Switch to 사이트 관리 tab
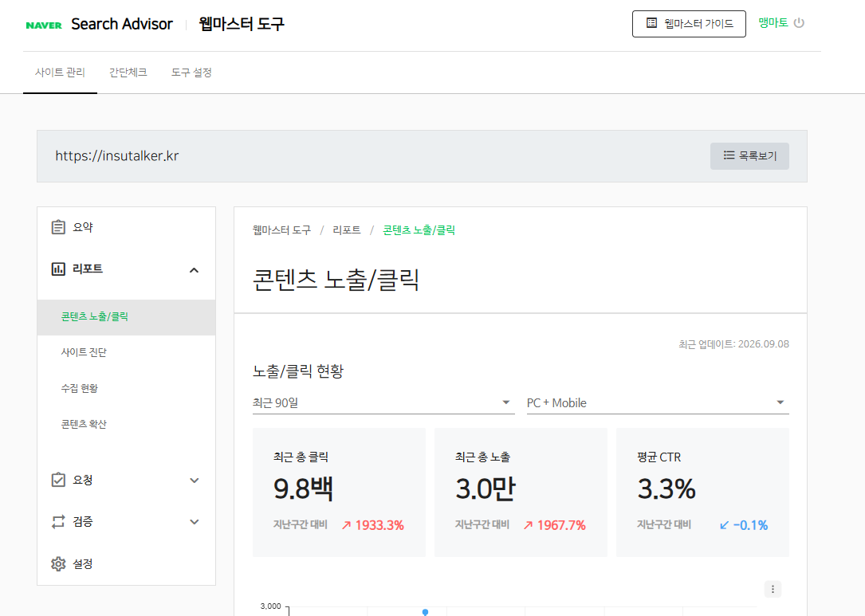 [x=60, y=73]
